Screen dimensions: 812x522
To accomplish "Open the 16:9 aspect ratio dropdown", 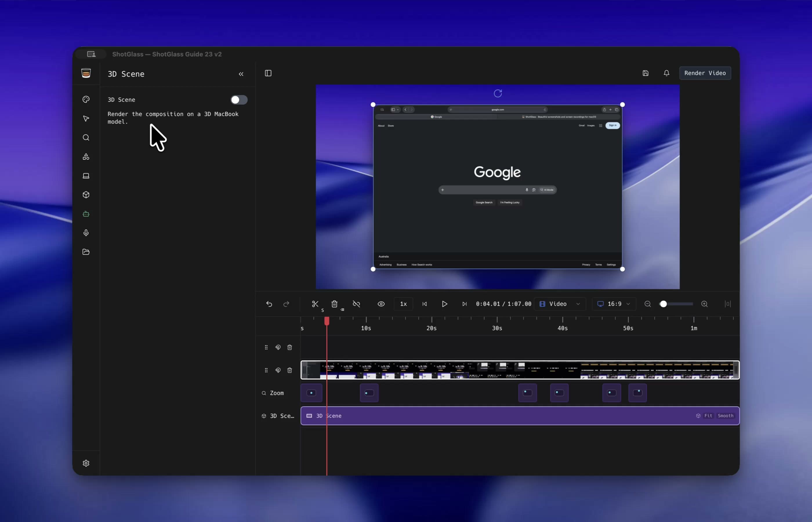I will (614, 304).
